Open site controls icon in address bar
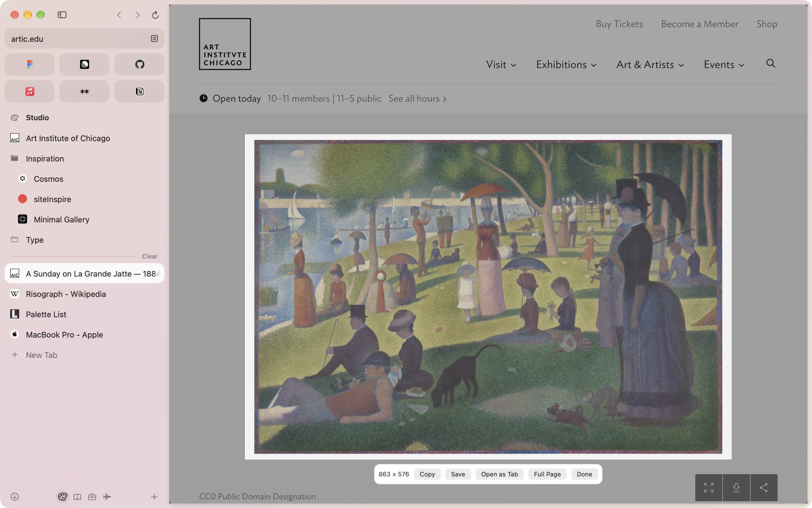Viewport: 812px width, 508px height. click(x=154, y=39)
